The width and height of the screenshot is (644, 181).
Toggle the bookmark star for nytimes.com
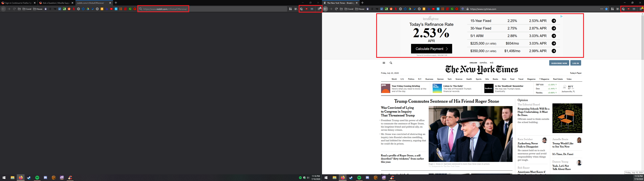(x=606, y=9)
